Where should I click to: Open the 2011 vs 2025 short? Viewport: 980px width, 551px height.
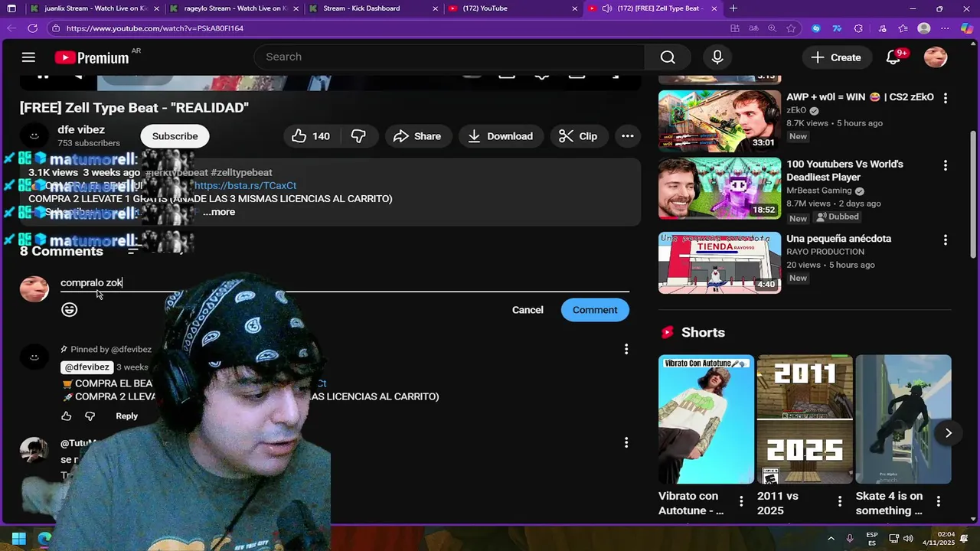point(805,419)
